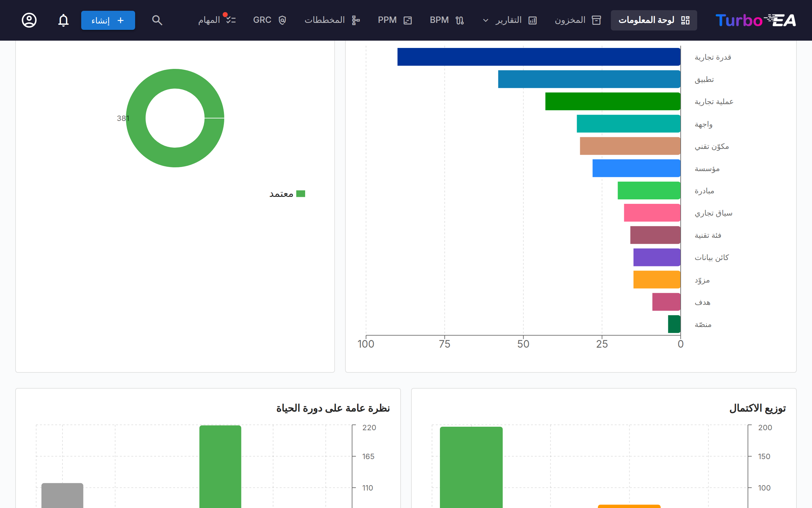
Task: Click the معتمد legend color swatch
Action: pos(301,194)
